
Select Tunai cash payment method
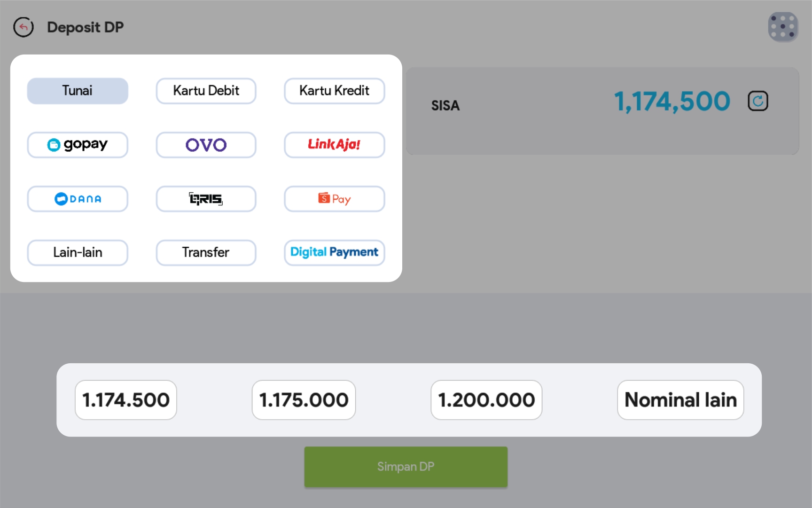[78, 91]
